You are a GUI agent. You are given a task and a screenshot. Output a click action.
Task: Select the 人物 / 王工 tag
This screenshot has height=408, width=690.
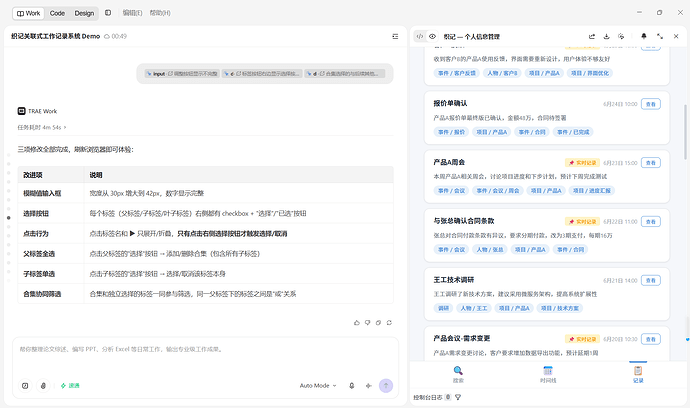[473, 308]
